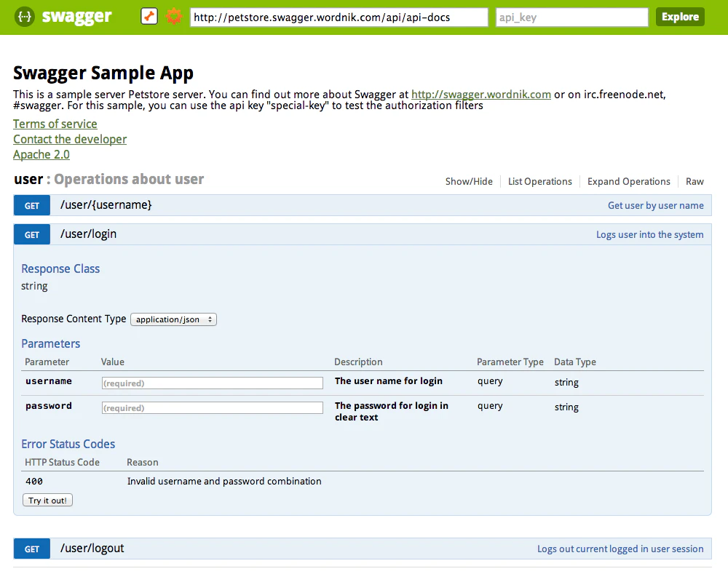
Task: Click the 'Response Class' heading
Action: point(60,269)
